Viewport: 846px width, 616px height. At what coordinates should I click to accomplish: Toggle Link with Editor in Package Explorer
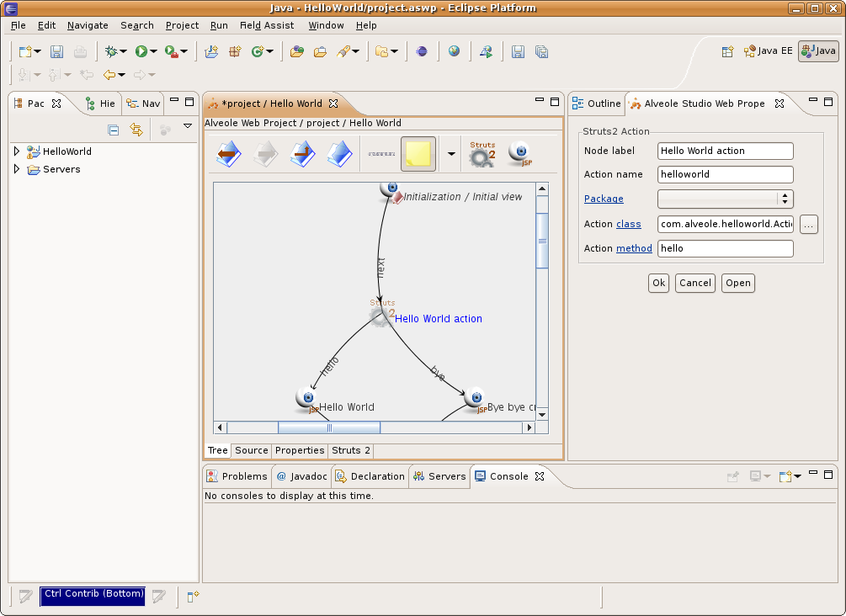click(x=136, y=130)
